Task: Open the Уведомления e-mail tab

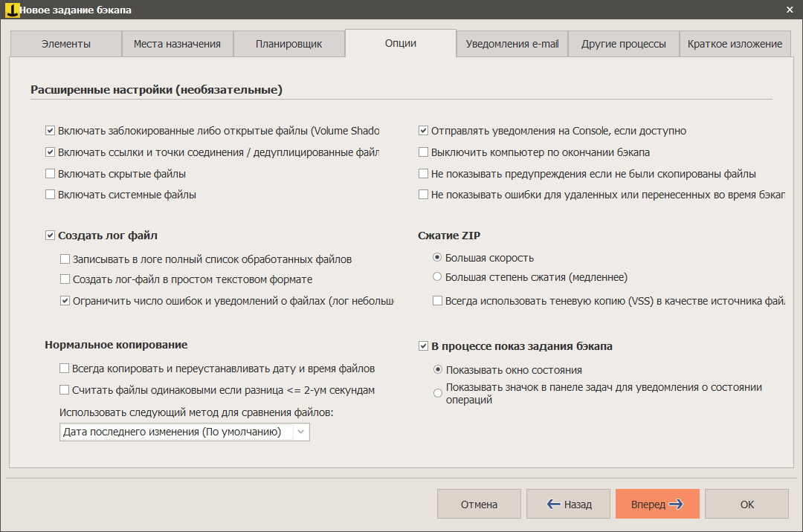Action: click(x=512, y=44)
